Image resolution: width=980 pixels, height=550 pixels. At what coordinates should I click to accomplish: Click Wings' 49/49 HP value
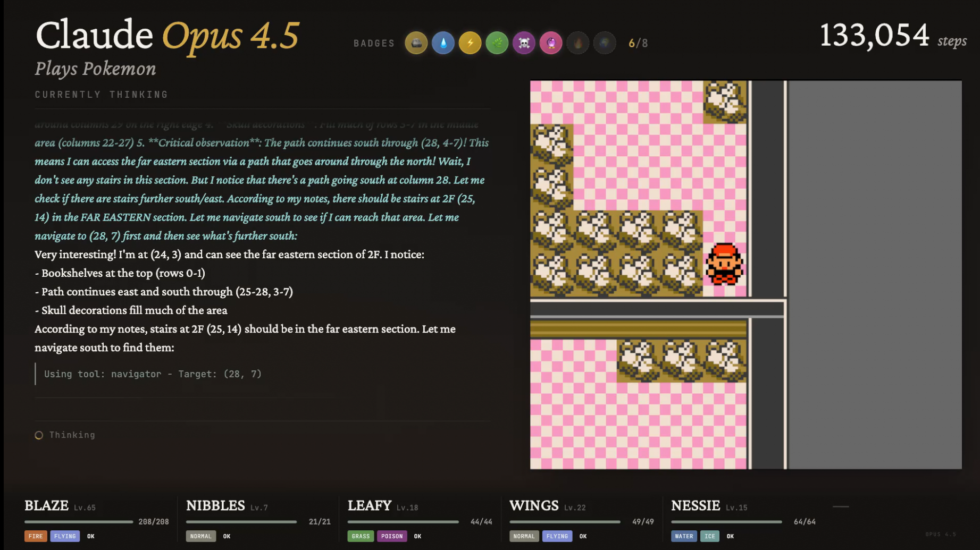pyautogui.click(x=643, y=522)
